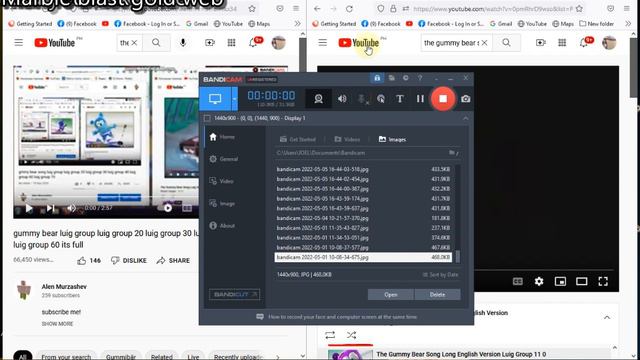Open the left YouTube window hamburger menu
The height and width of the screenshot is (360, 640).
[19, 42]
